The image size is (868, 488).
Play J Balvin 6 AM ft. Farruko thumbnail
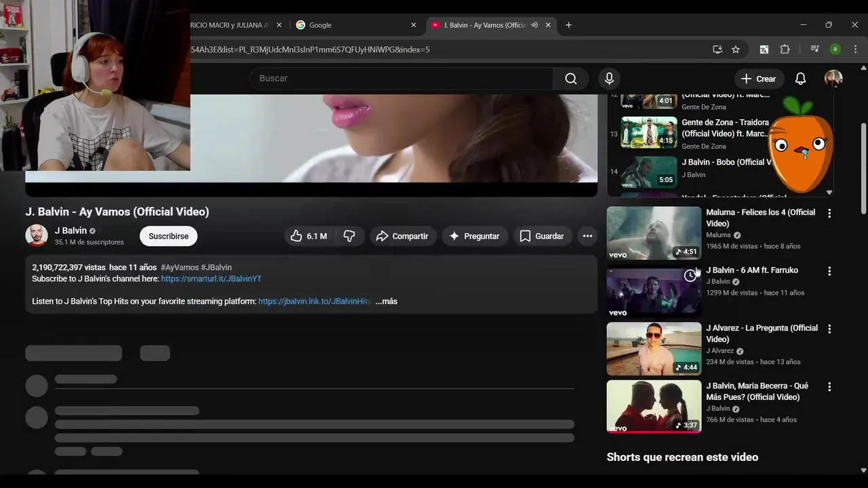(654, 291)
